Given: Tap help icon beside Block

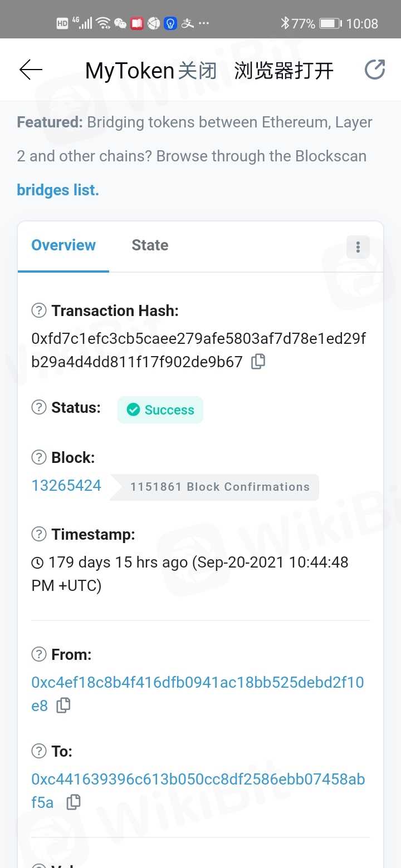Looking at the screenshot, I should [39, 457].
